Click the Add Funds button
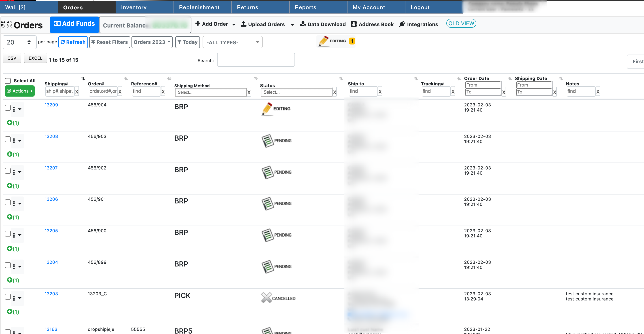The image size is (644, 334). tap(74, 24)
